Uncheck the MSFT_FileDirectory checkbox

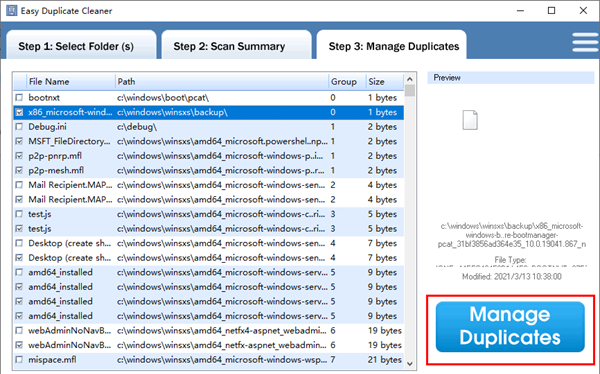[x=19, y=141]
